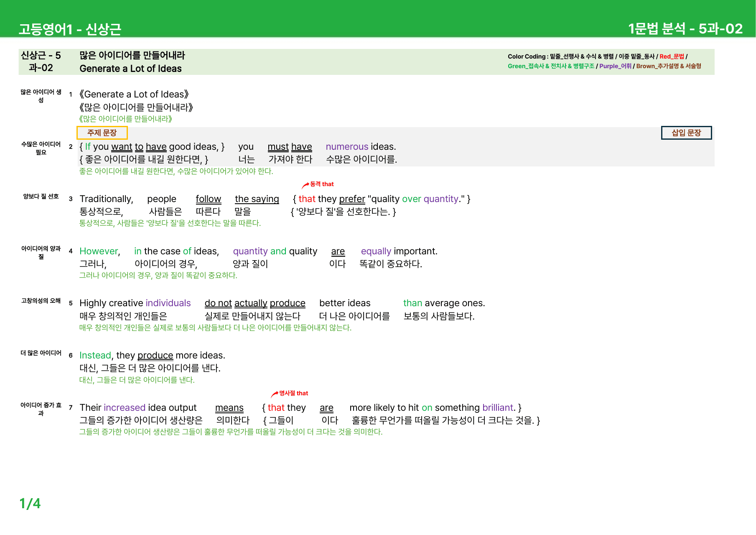Viewport: 756px width, 535px height.
Task: Click the '삽입 문장' dark-bordered label
Action: click(x=686, y=133)
